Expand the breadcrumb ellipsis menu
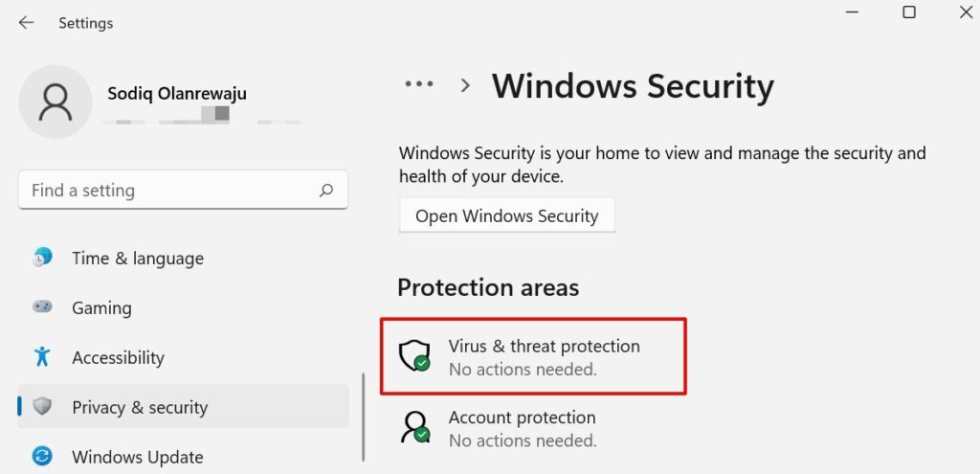The width and height of the screenshot is (980, 474). tap(419, 84)
